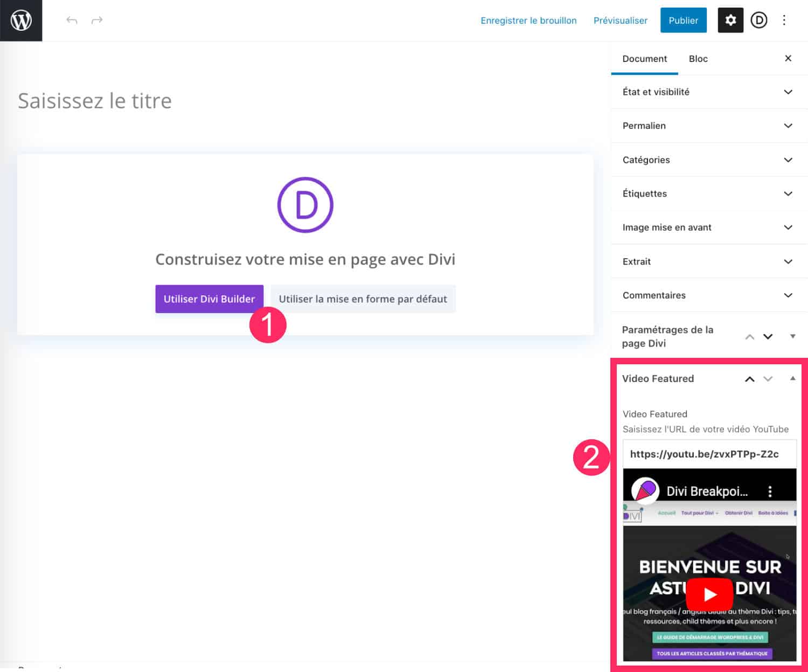The width and height of the screenshot is (808, 672).
Task: Expand the Commentaires section
Action: point(709,295)
